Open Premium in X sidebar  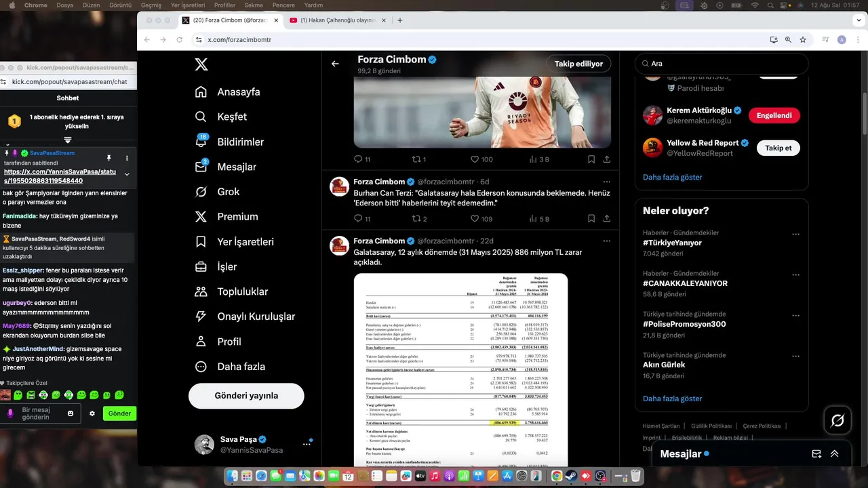(x=226, y=217)
